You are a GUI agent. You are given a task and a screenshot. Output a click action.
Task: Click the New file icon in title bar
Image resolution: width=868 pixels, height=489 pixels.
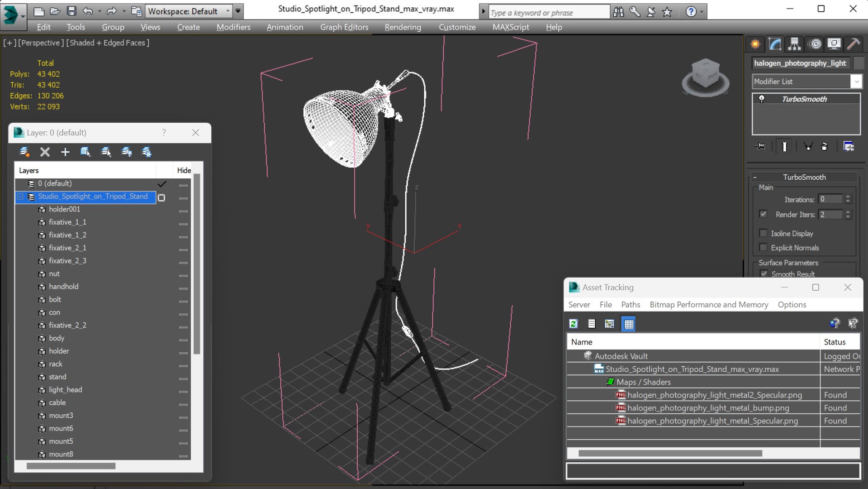[x=39, y=11]
